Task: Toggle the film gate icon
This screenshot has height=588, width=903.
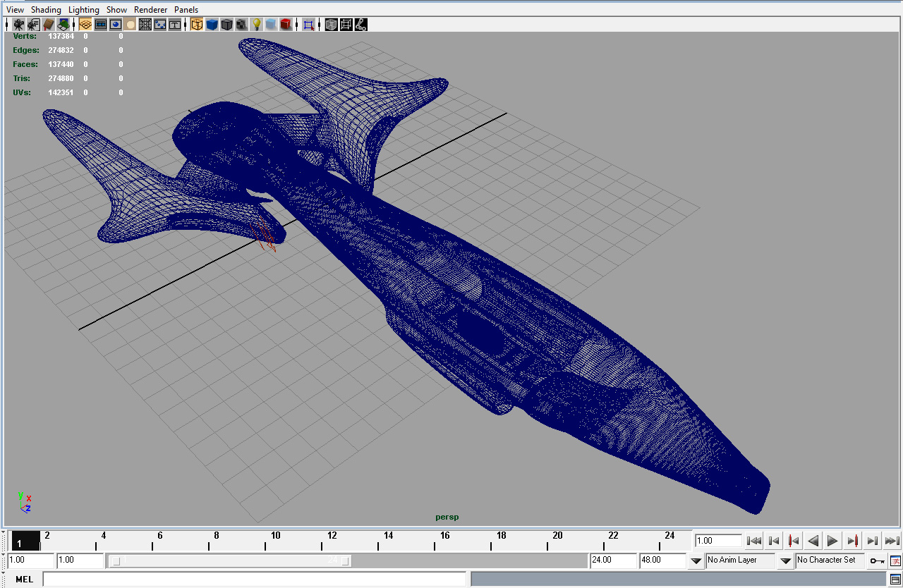Action: [101, 25]
